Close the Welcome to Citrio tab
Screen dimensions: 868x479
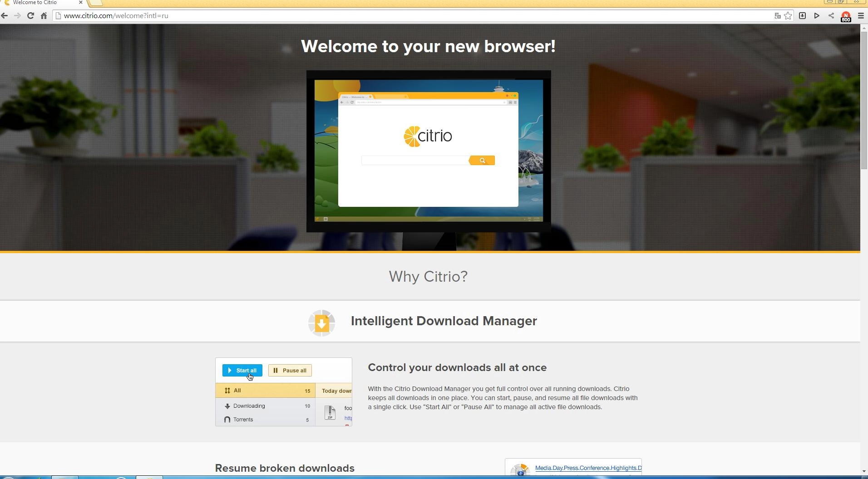pos(81,2)
